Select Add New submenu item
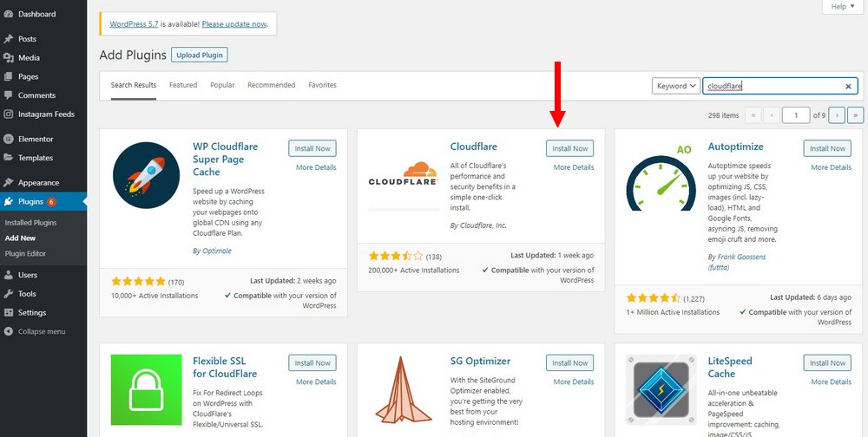Screen dimensions: 868x437 pyautogui.click(x=21, y=238)
